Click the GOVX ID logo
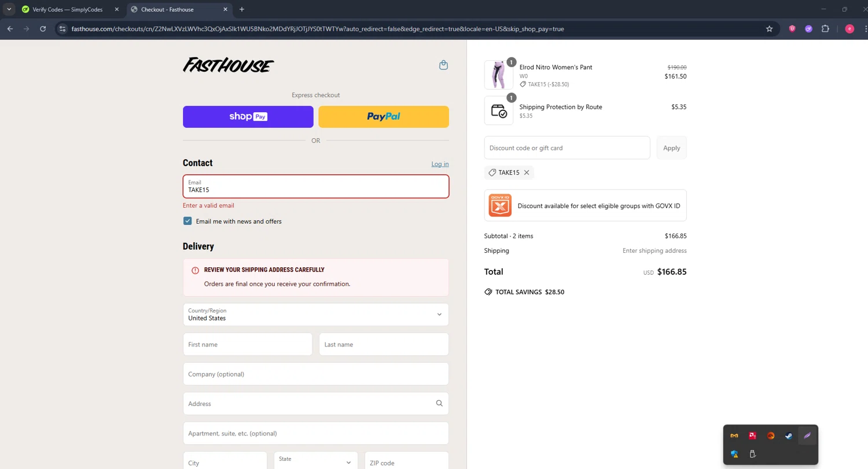868x469 pixels. 500,205
